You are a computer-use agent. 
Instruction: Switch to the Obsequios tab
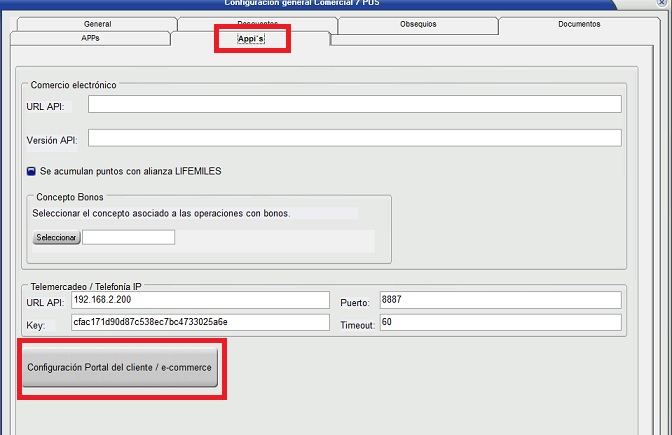(x=418, y=23)
